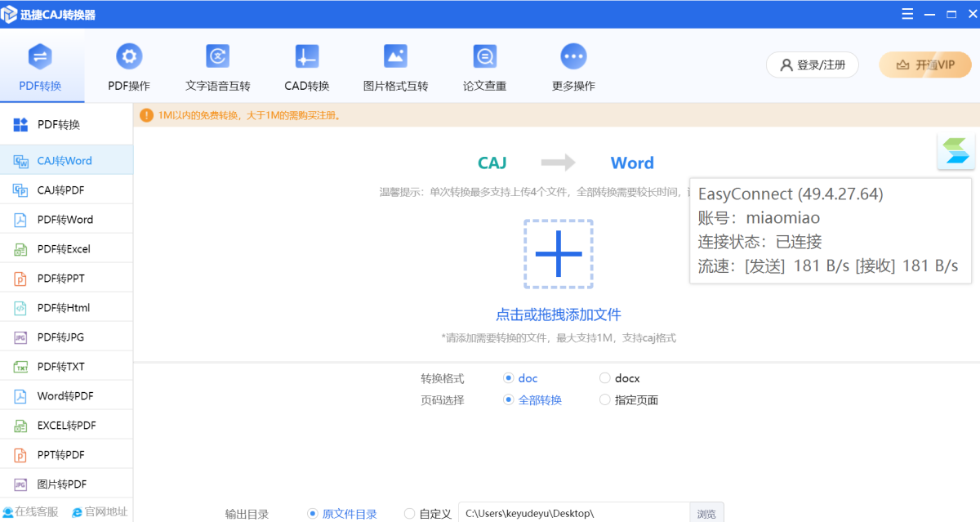The height and width of the screenshot is (522, 980).
Task: Open the 在线客服 link
Action: 31,512
